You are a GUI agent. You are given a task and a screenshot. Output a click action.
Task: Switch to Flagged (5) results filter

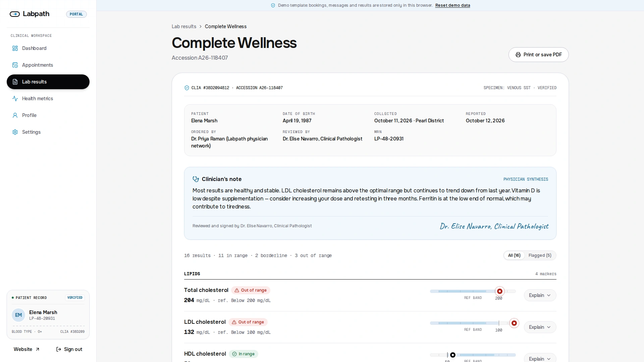coord(540,255)
